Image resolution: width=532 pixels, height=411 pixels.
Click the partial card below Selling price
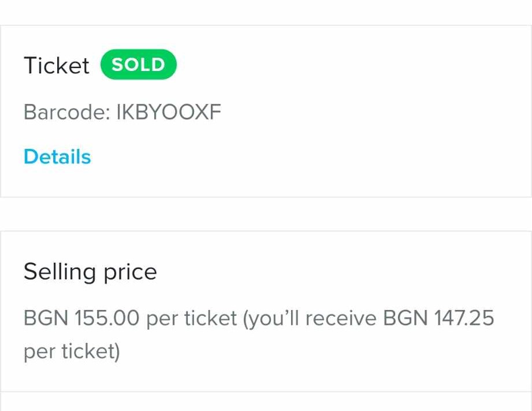tap(266, 402)
